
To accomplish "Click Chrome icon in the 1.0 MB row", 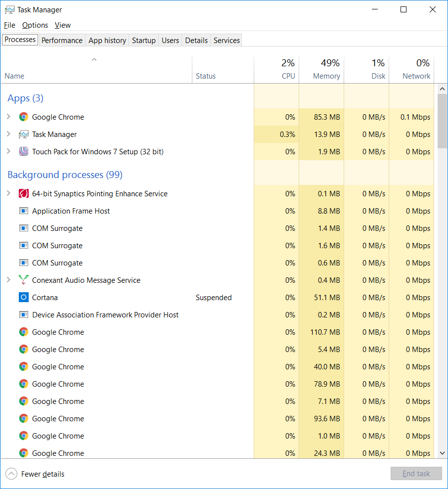I will click(23, 436).
